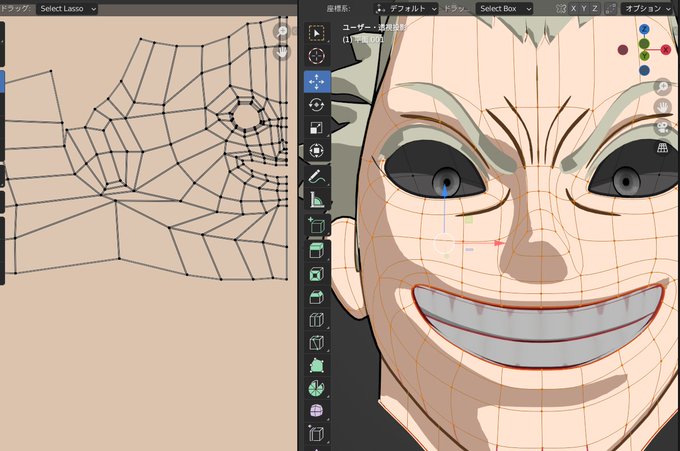This screenshot has height=451, width=680.
Task: Click the zoom magnifier in the 3D viewport
Action: click(x=663, y=87)
